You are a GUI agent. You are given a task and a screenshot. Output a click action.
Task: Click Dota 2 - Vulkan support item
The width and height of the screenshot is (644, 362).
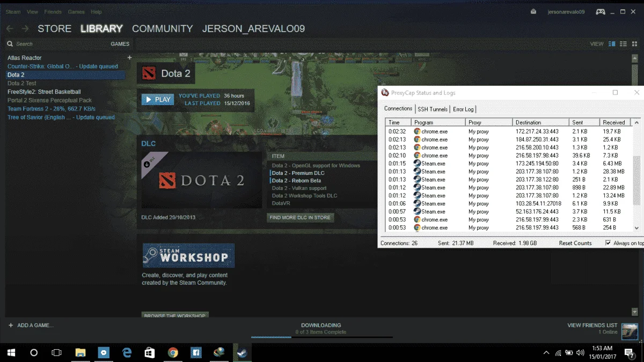(x=299, y=188)
